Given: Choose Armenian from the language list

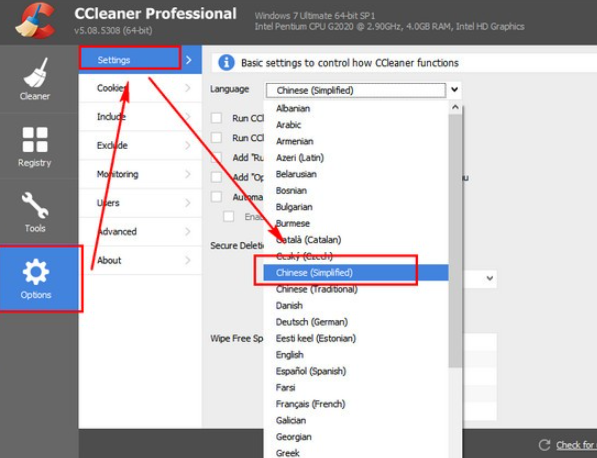Looking at the screenshot, I should coord(356,141).
